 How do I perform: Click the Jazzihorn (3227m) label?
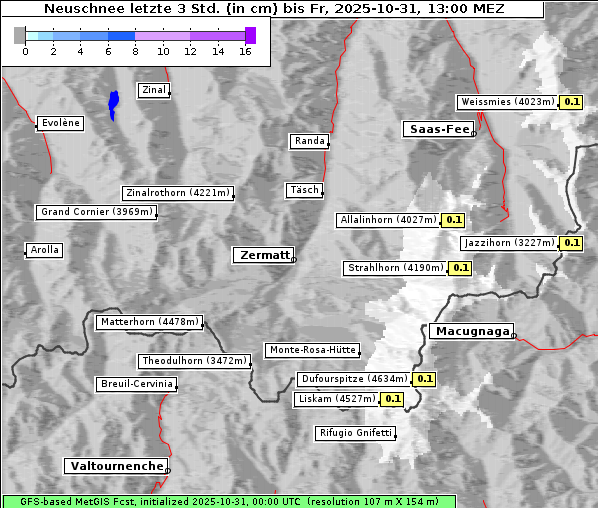(510, 243)
